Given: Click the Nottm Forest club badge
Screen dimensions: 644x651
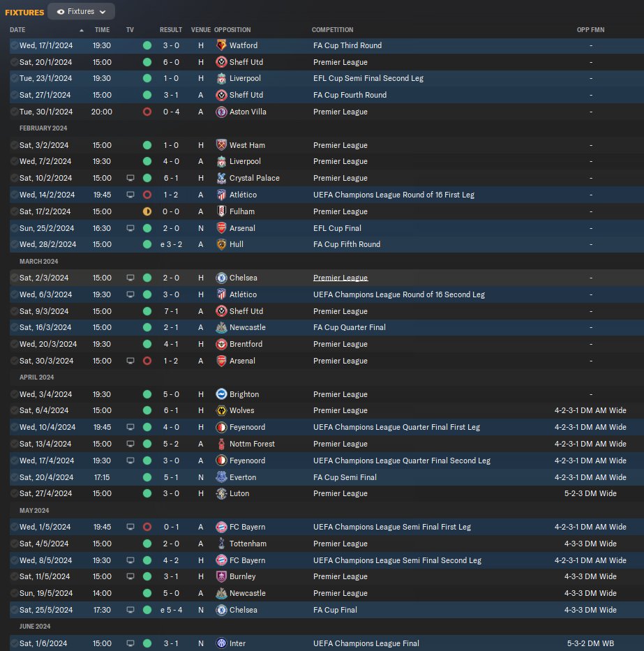Looking at the screenshot, I should 221,444.
